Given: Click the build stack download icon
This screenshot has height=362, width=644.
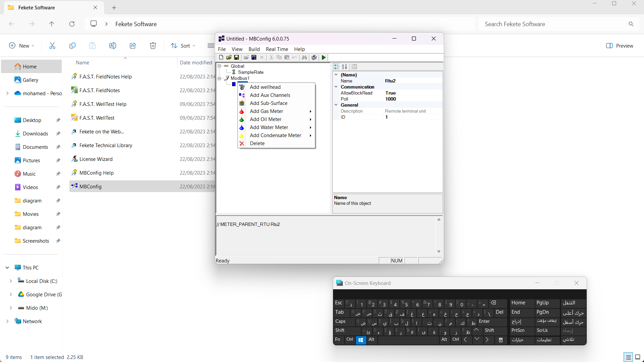Looking at the screenshot, I should 314,58.
